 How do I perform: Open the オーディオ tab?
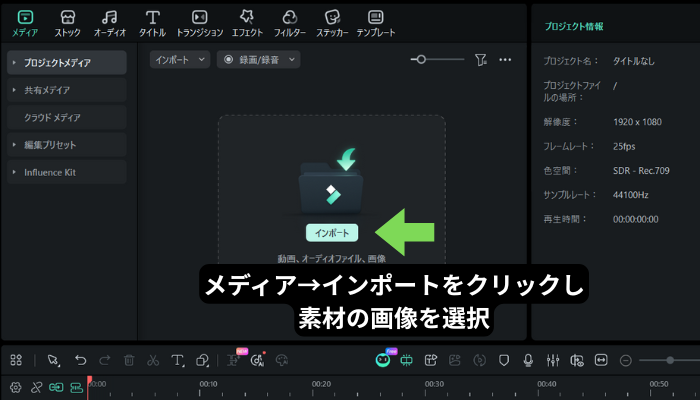pos(110,23)
